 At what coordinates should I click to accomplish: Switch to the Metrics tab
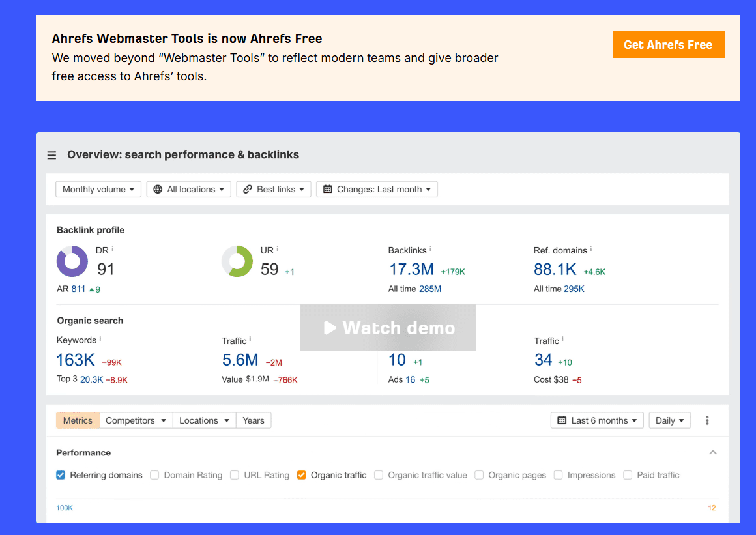click(x=78, y=420)
